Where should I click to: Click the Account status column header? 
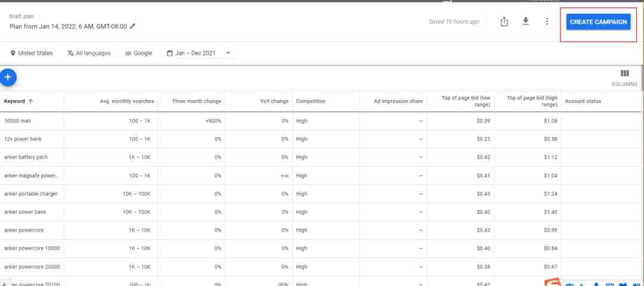pyautogui.click(x=583, y=101)
